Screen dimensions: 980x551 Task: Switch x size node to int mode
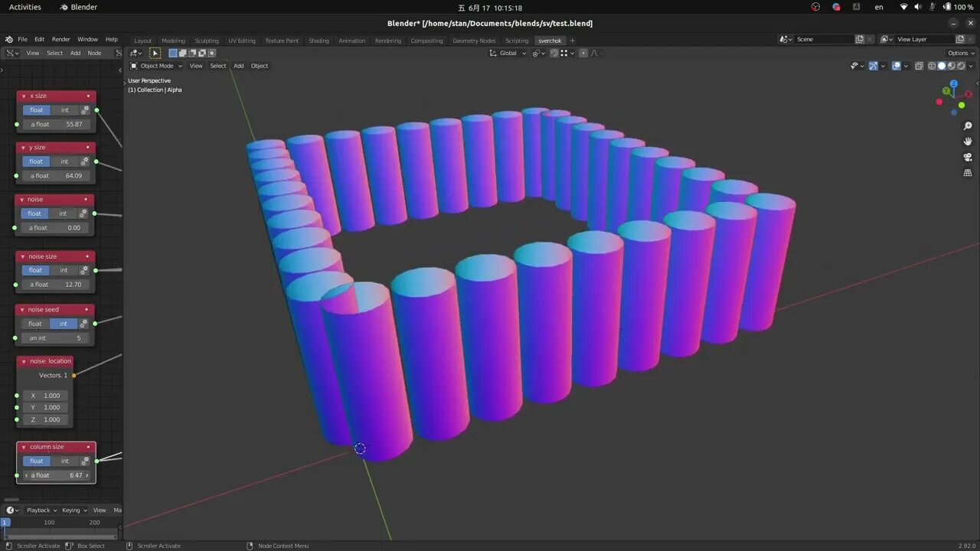pyautogui.click(x=65, y=110)
